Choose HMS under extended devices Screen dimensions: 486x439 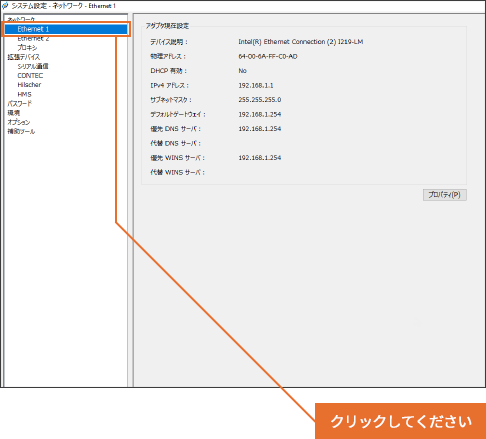click(24, 94)
